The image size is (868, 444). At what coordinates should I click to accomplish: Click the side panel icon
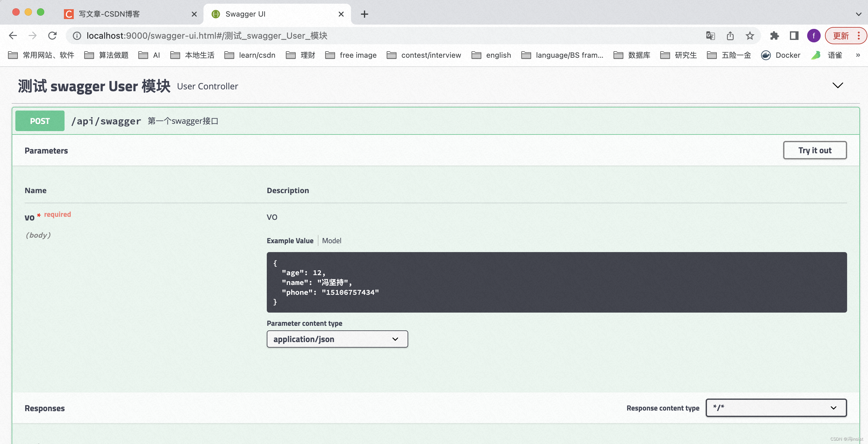[794, 36]
